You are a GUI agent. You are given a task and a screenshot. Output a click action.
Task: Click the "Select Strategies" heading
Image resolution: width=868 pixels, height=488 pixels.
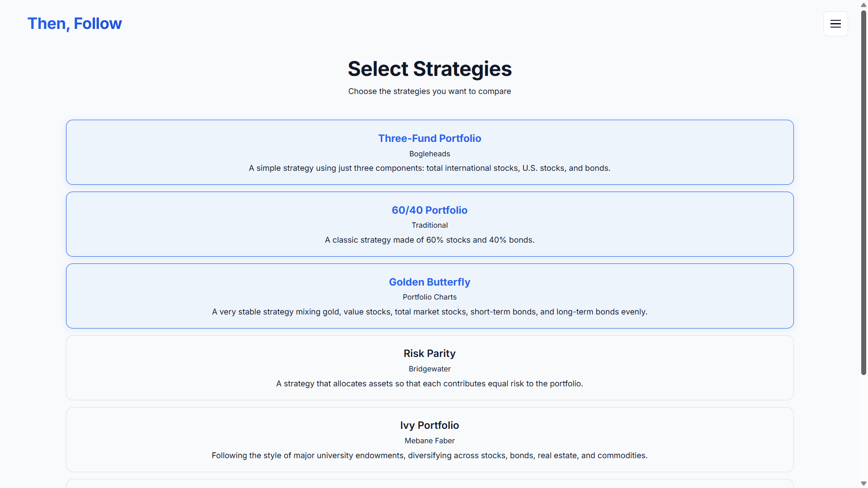click(x=429, y=69)
